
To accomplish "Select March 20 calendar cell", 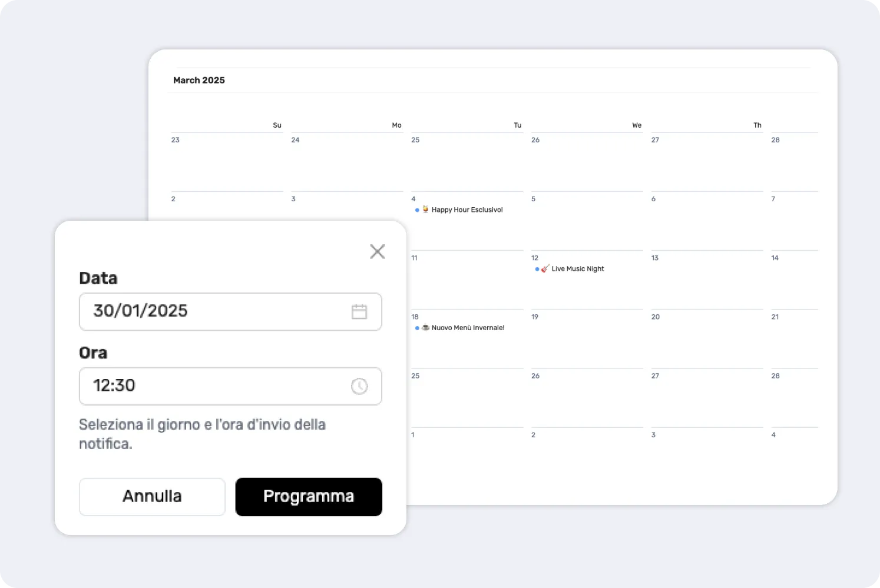I will coord(706,341).
